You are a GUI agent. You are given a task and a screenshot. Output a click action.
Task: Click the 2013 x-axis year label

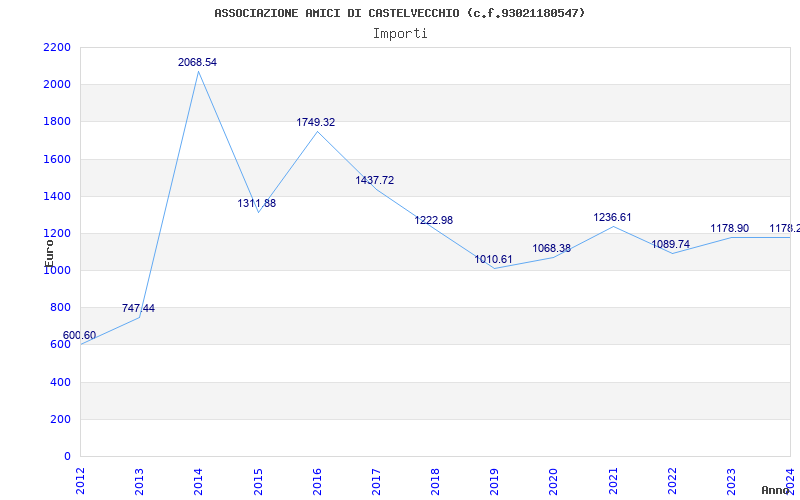point(139,481)
